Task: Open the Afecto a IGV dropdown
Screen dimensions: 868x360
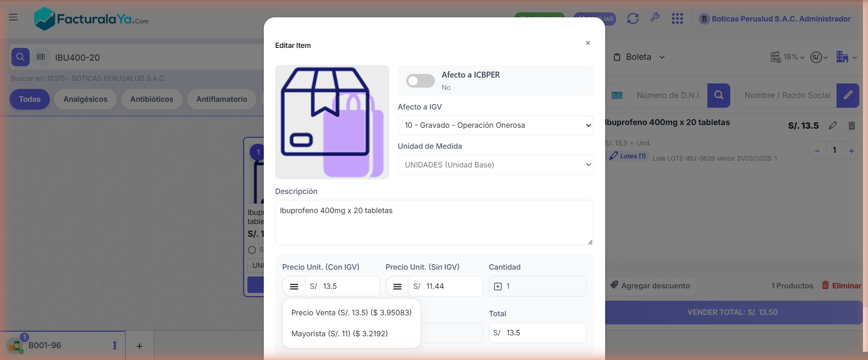Action: [x=496, y=125]
